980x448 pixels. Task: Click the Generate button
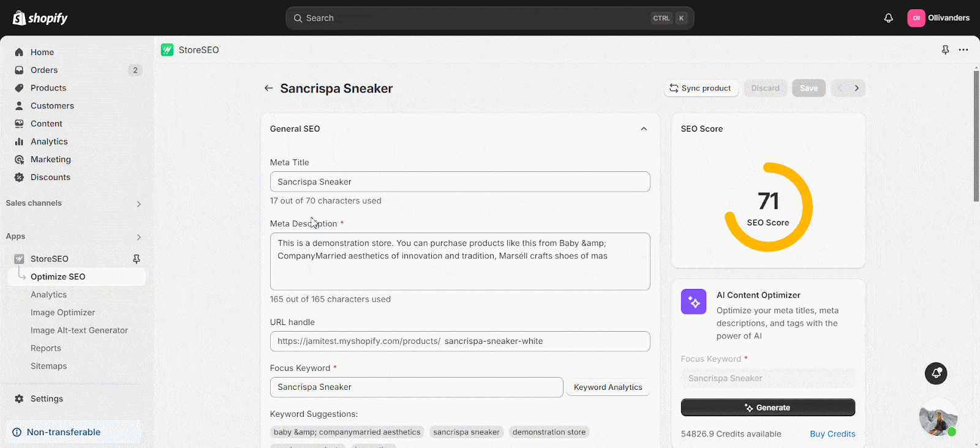click(768, 408)
